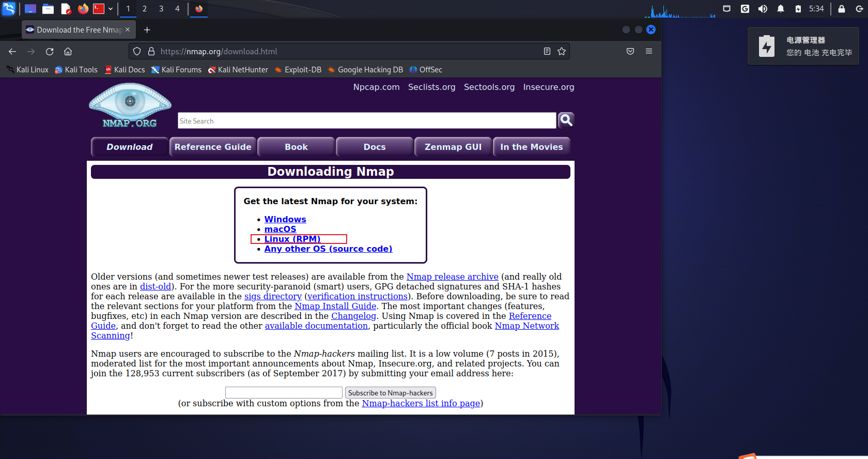This screenshot has width=868, height=459.
Task: Open the OffSec bookmark
Action: pos(426,70)
